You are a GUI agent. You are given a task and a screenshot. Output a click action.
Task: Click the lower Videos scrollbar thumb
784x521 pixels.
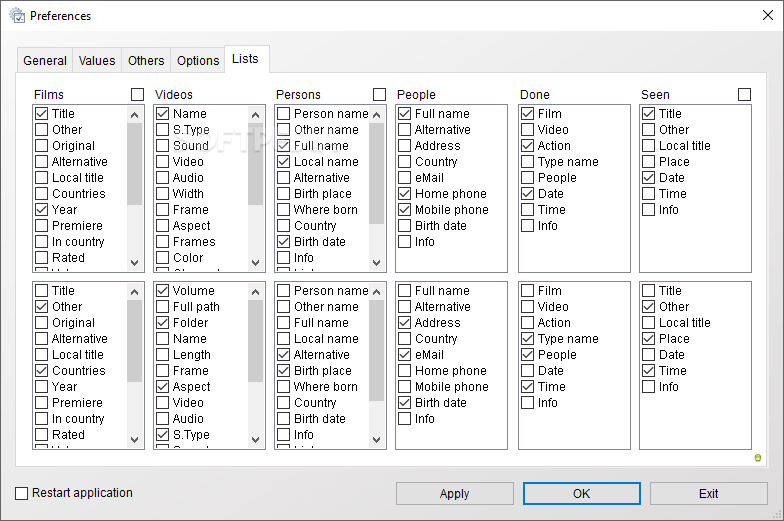coord(256,341)
